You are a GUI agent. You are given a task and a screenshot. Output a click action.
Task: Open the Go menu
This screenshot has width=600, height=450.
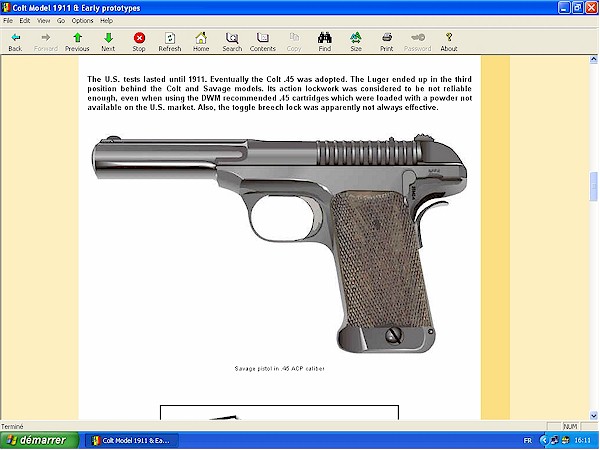(61, 21)
